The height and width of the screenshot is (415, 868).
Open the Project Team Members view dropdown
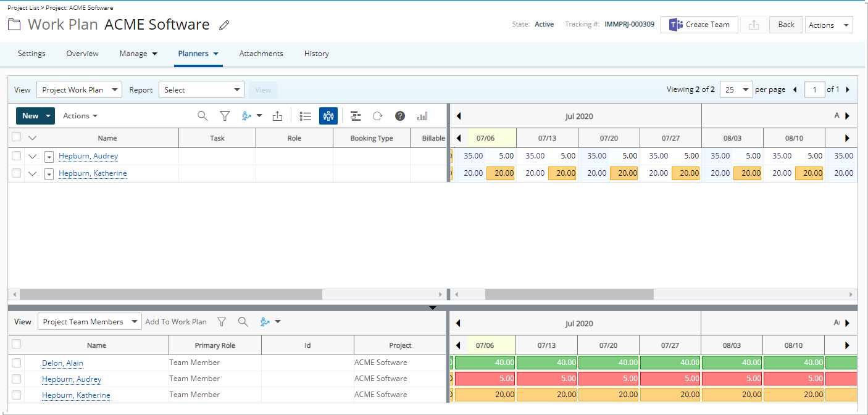tap(90, 322)
